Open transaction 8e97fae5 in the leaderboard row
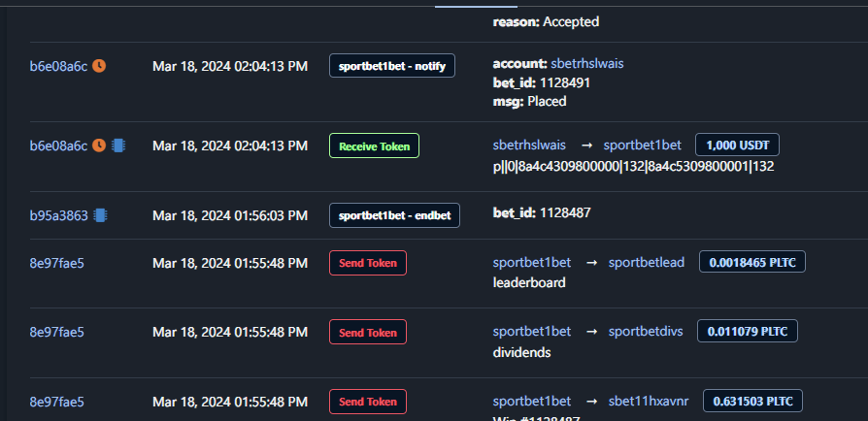The width and height of the screenshot is (868, 421). click(57, 262)
